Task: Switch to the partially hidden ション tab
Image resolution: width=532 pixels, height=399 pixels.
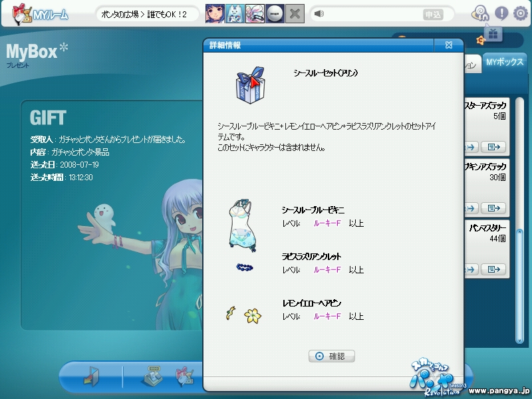Action: 472,65
